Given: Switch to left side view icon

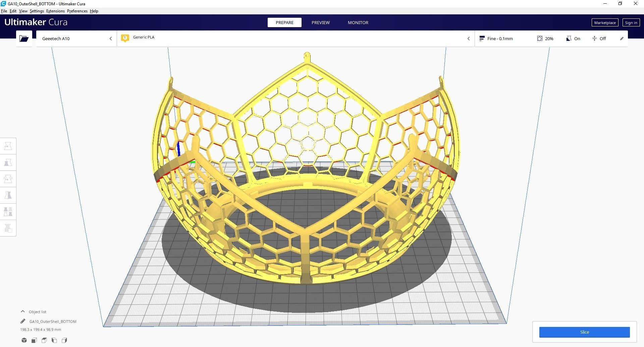Looking at the screenshot, I should click(54, 340).
